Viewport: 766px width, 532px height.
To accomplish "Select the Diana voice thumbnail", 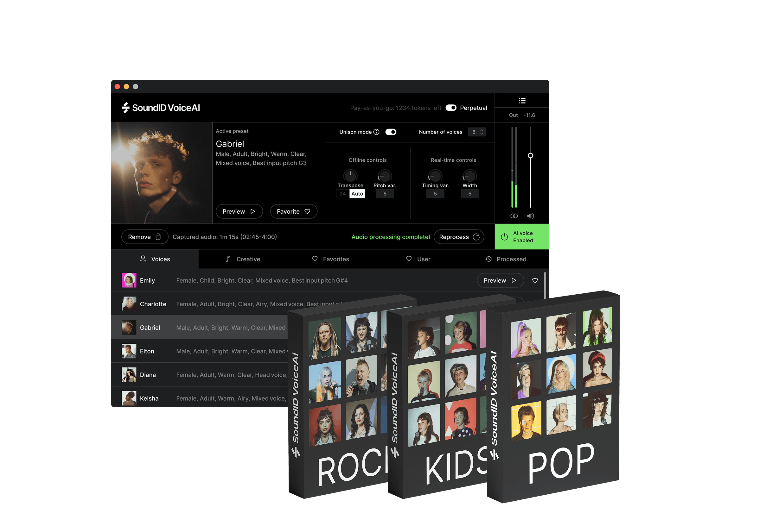I will [x=129, y=374].
